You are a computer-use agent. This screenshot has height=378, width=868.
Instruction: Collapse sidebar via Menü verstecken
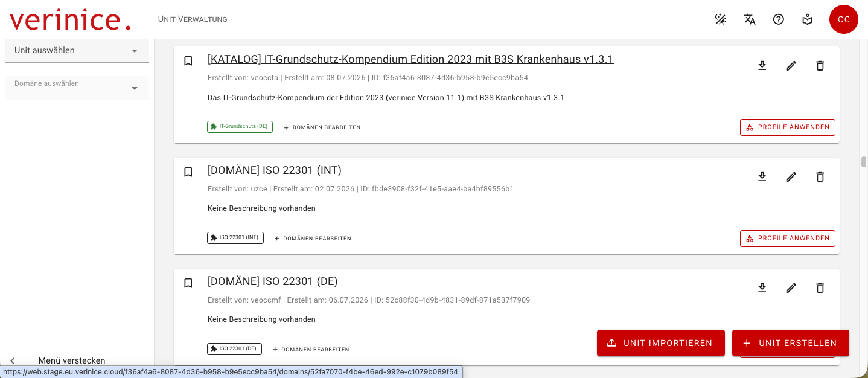point(77,360)
